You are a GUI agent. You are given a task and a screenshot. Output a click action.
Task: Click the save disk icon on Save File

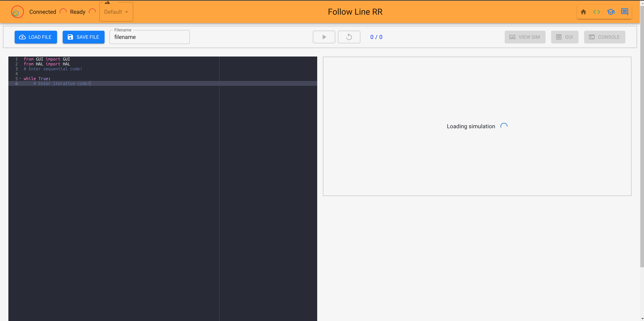(70, 37)
